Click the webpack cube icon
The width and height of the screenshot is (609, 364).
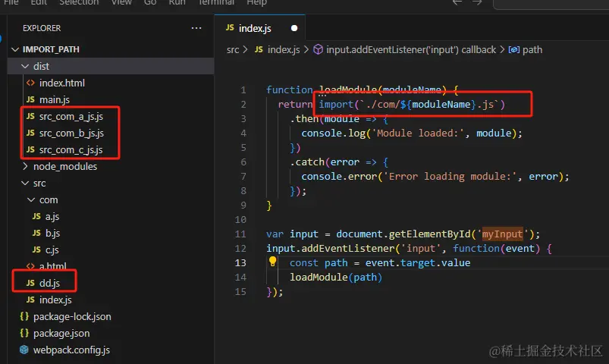pos(24,350)
